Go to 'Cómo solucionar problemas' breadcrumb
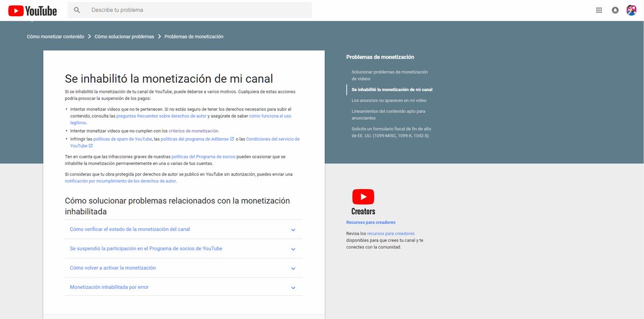644x319 pixels. 124,37
